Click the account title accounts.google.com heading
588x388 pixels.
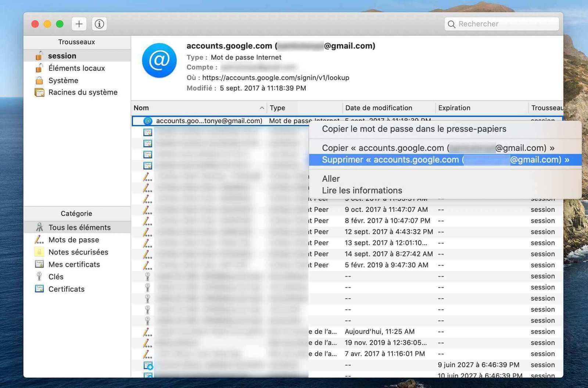(281, 46)
